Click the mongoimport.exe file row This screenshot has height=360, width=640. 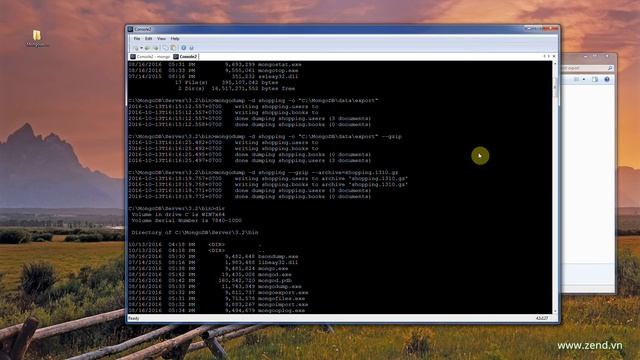pyautogui.click(x=218, y=304)
